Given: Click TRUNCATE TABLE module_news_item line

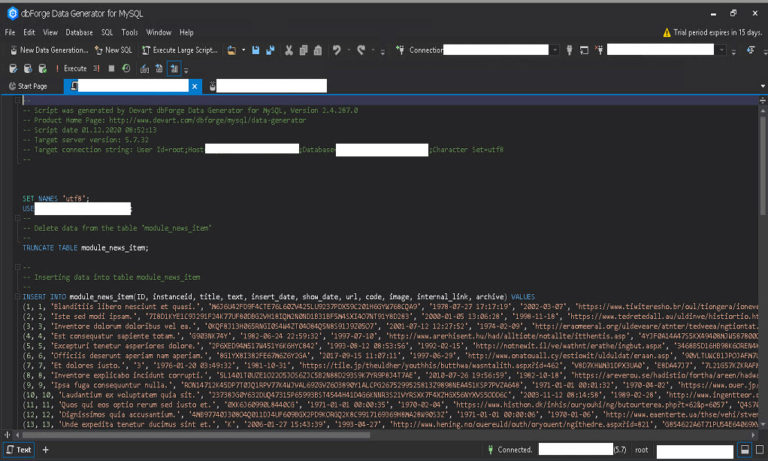Looking at the screenshot, I should [x=85, y=248].
